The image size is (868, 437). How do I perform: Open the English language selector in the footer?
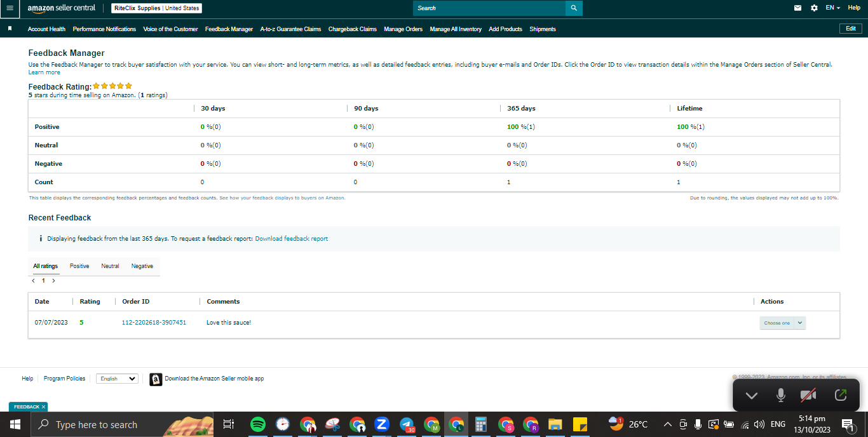[118, 379]
